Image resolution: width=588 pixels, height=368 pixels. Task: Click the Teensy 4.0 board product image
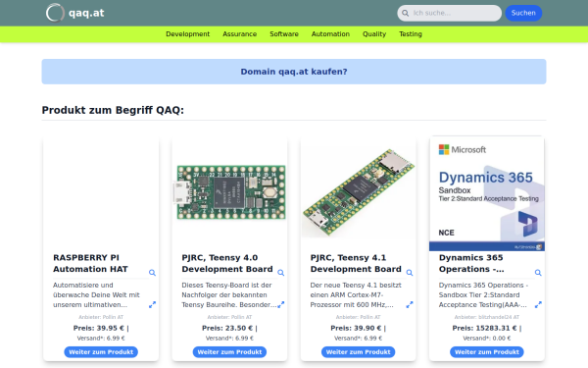pyautogui.click(x=230, y=192)
